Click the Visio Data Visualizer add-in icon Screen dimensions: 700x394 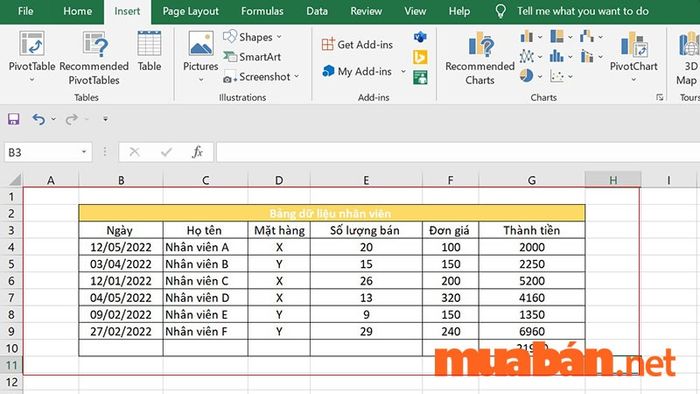point(420,37)
